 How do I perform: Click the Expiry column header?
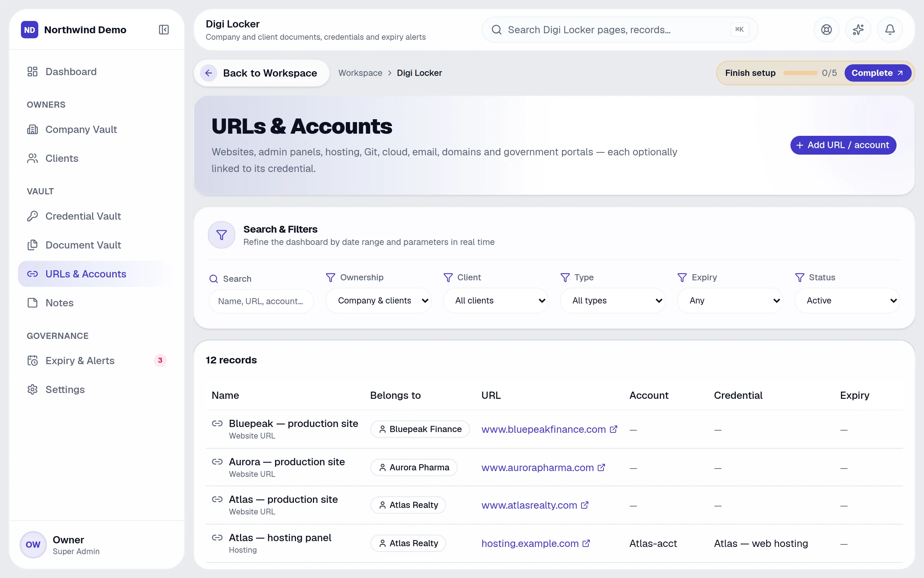pos(854,395)
